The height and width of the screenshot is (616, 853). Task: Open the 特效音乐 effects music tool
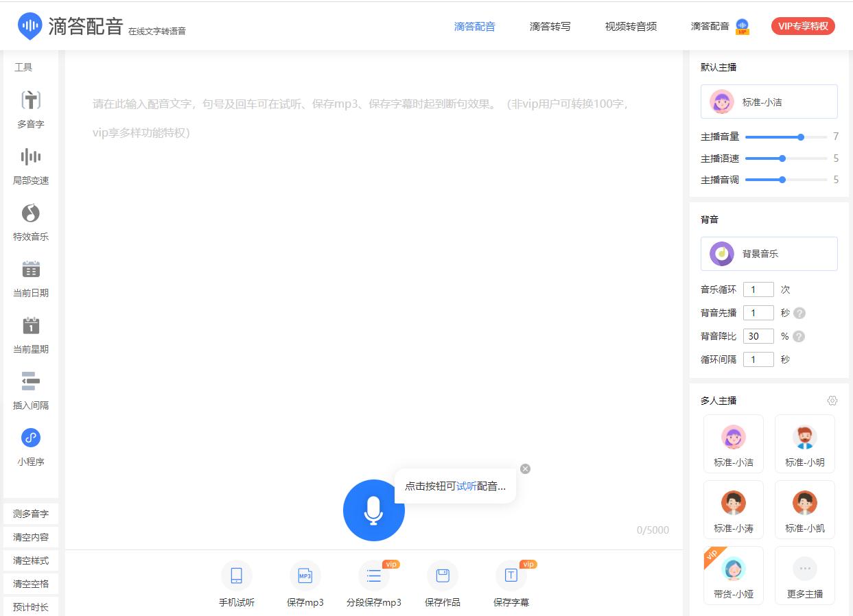coord(31,222)
